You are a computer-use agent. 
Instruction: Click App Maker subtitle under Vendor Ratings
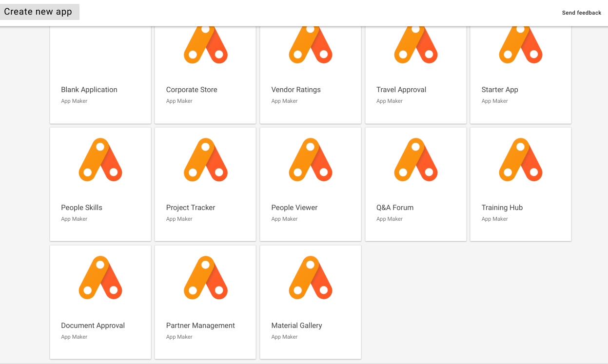(x=284, y=101)
